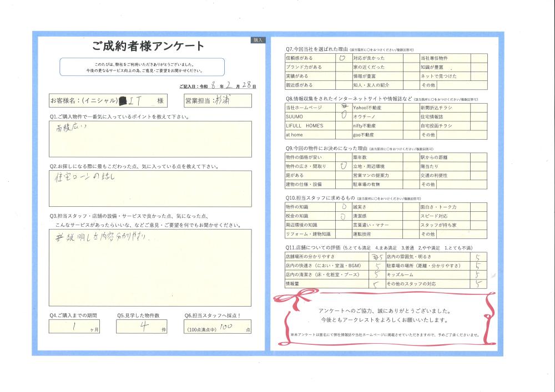Select the 購入 tab label at top
The height and width of the screenshot is (392, 555).
pos(258,40)
